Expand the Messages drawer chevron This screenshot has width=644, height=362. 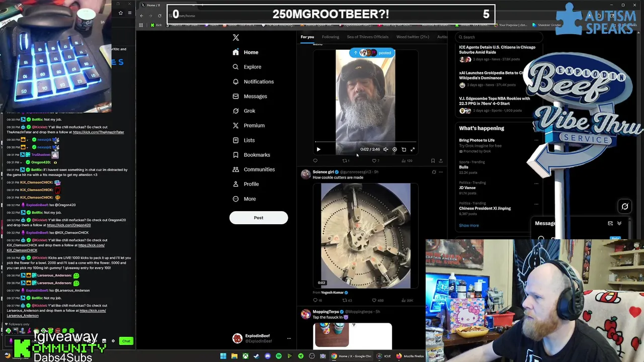619,224
